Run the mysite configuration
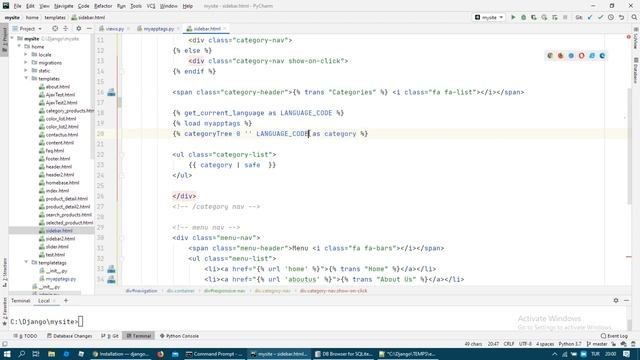This screenshot has height=360, width=640. [x=513, y=18]
